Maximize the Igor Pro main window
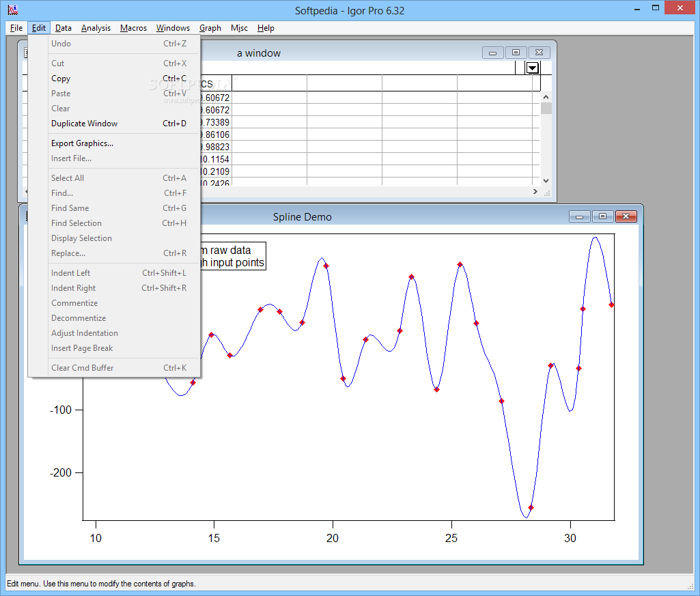Screen dimensions: 700x596 click(656, 8)
